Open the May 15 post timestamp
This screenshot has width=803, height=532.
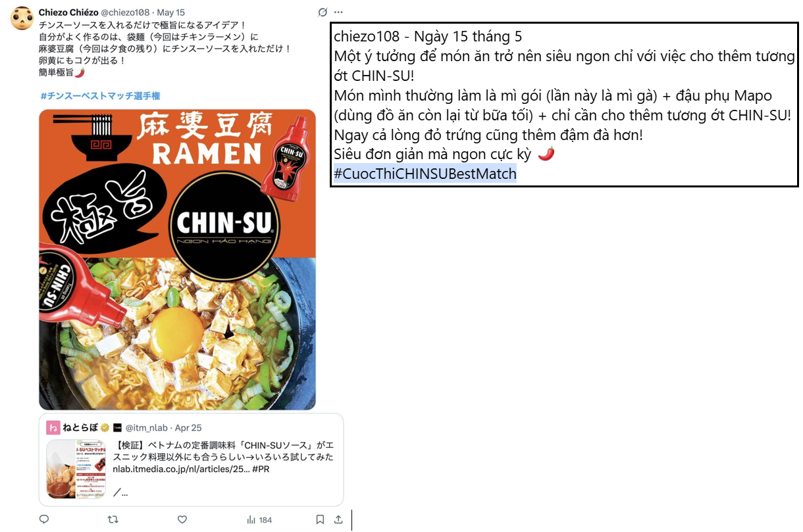171,12
